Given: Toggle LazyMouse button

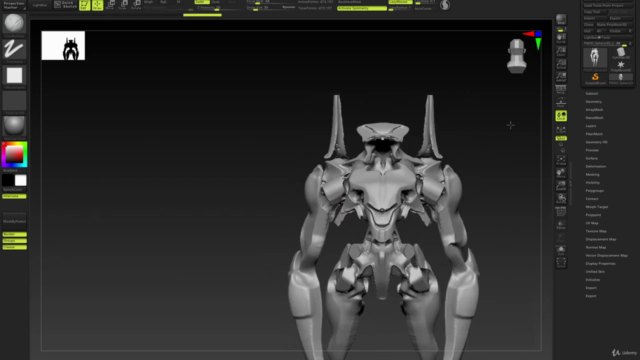Looking at the screenshot, I should pyautogui.click(x=400, y=2).
